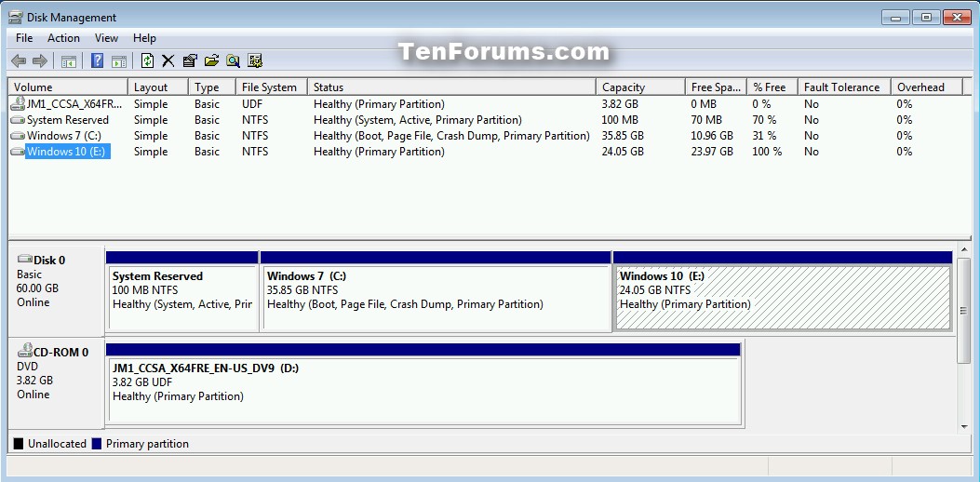Open Properties via the toolbar icon
This screenshot has height=482, width=980.
pos(190,60)
